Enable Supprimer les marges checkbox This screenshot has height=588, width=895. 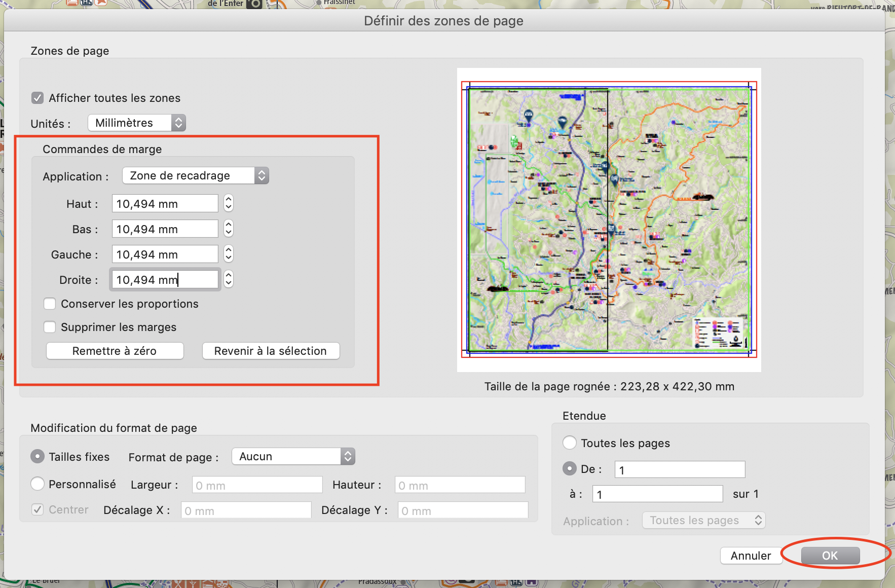pyautogui.click(x=50, y=327)
